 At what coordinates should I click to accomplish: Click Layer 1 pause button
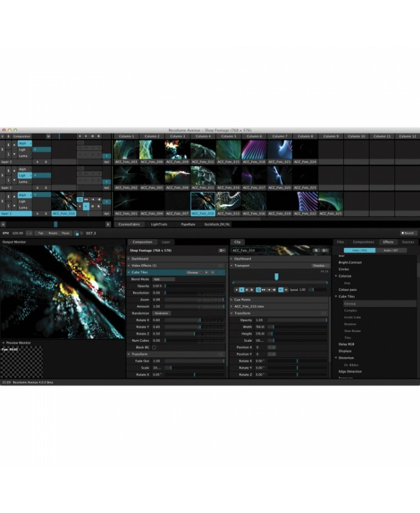(x=92, y=206)
